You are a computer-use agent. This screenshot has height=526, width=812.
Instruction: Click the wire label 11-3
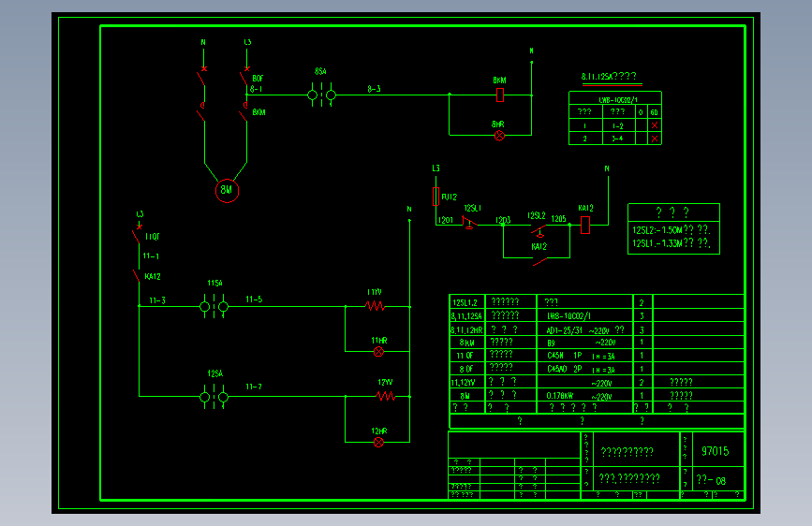157,300
